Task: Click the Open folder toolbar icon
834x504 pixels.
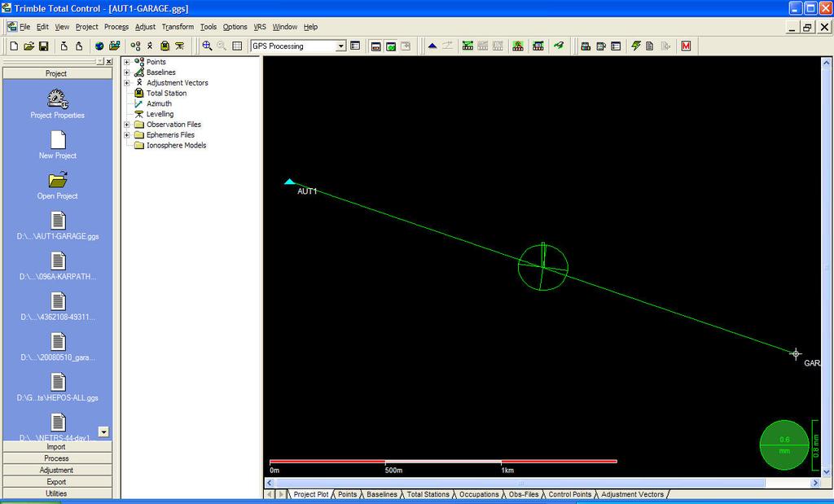Action: pos(29,46)
